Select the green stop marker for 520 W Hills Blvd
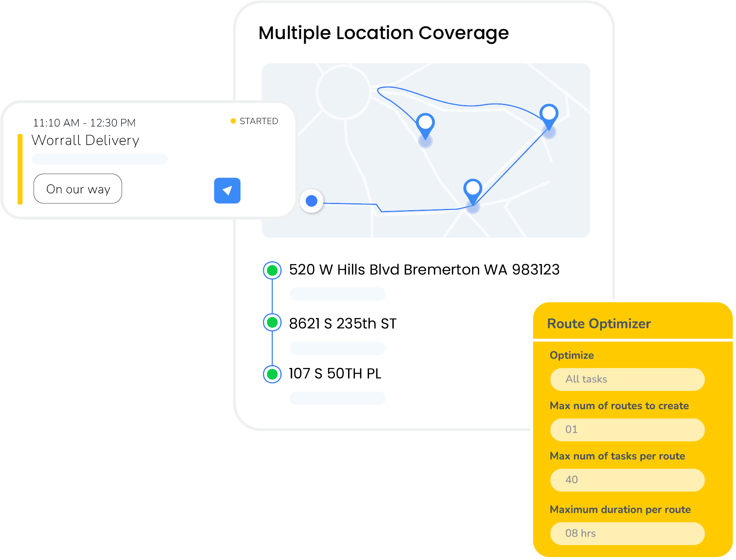The width and height of the screenshot is (736, 560). tap(272, 271)
